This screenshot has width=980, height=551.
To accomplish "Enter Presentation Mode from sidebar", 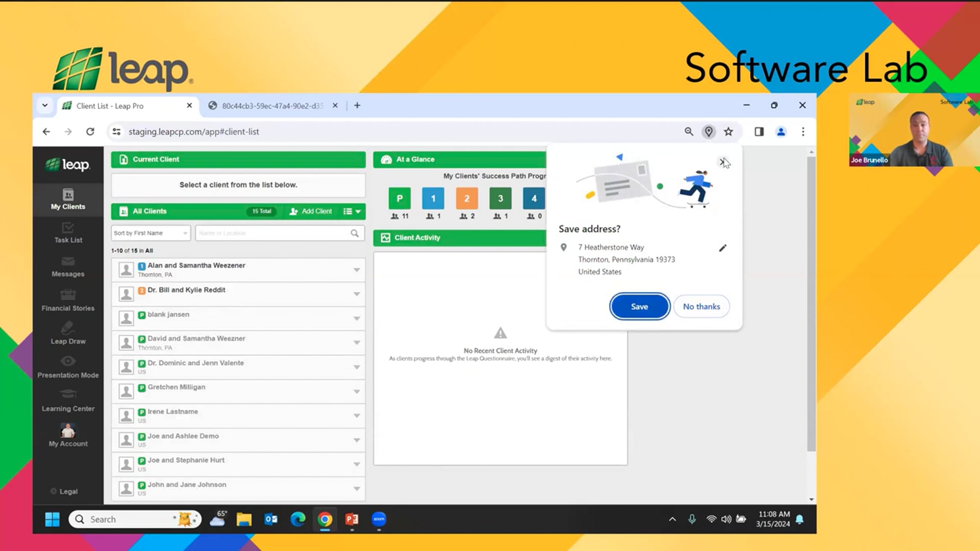I will [68, 368].
